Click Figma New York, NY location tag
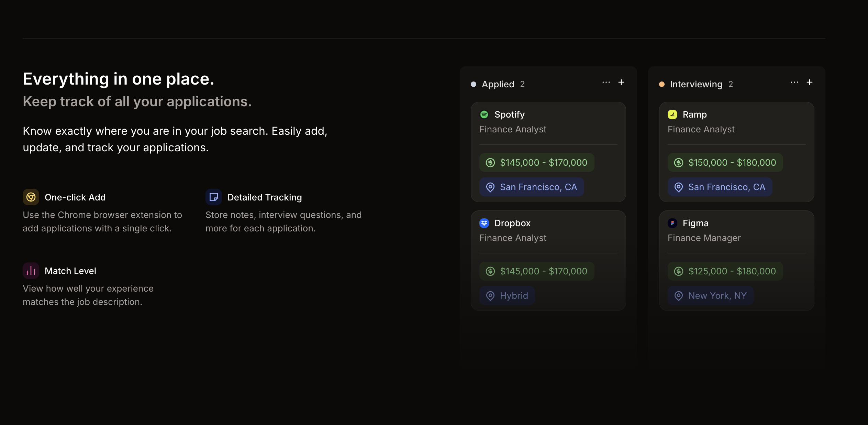 (x=711, y=296)
